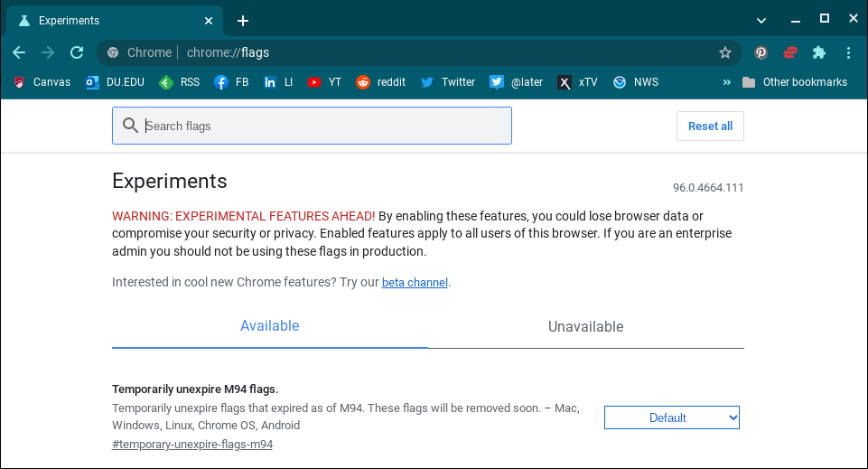Open a new tab with plus button
Screen dimensions: 868x469
[242, 21]
